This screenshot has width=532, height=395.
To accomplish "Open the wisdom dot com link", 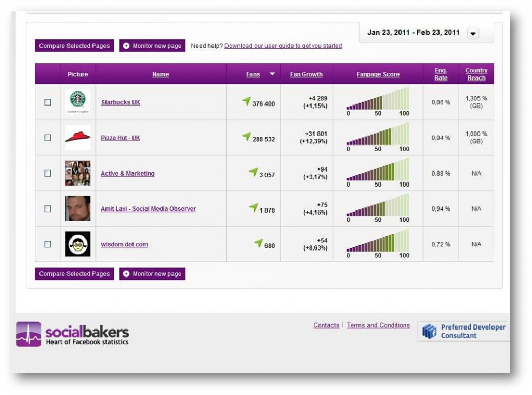I will [124, 244].
